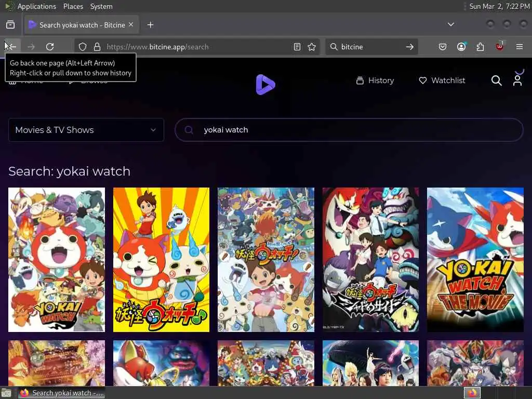Open the Firefox account icon
The width and height of the screenshot is (532, 399).
coord(461,47)
